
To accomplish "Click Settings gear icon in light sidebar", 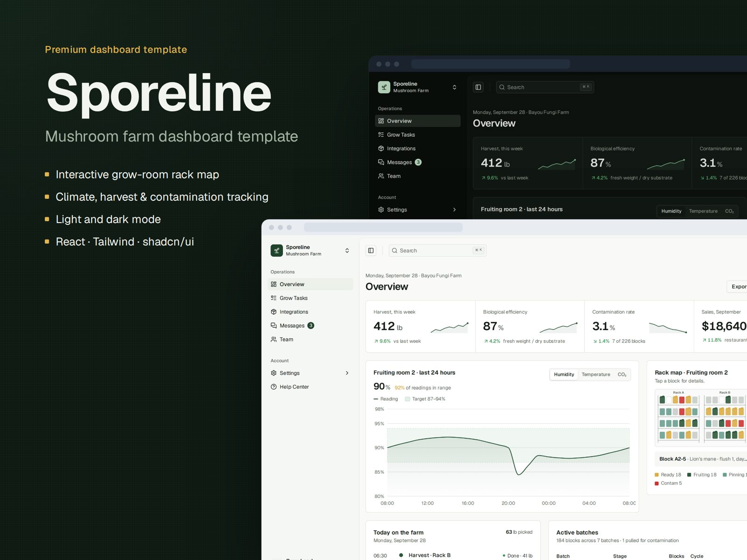I will tap(274, 373).
